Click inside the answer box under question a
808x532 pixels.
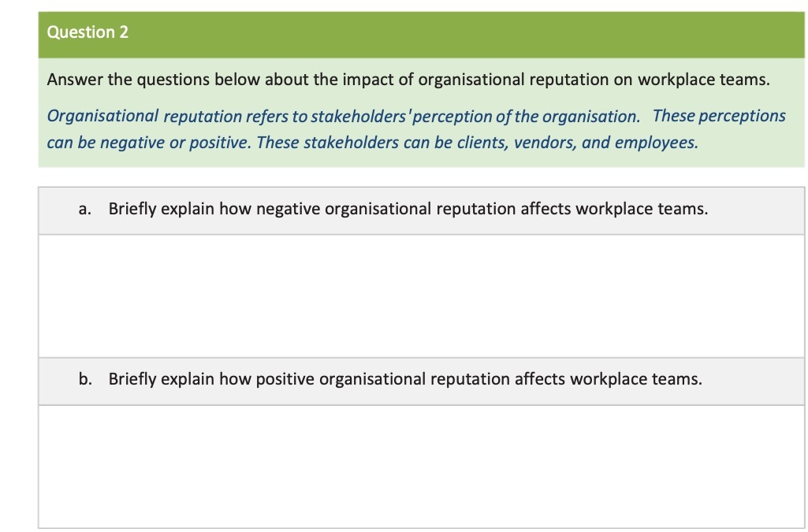(x=421, y=296)
